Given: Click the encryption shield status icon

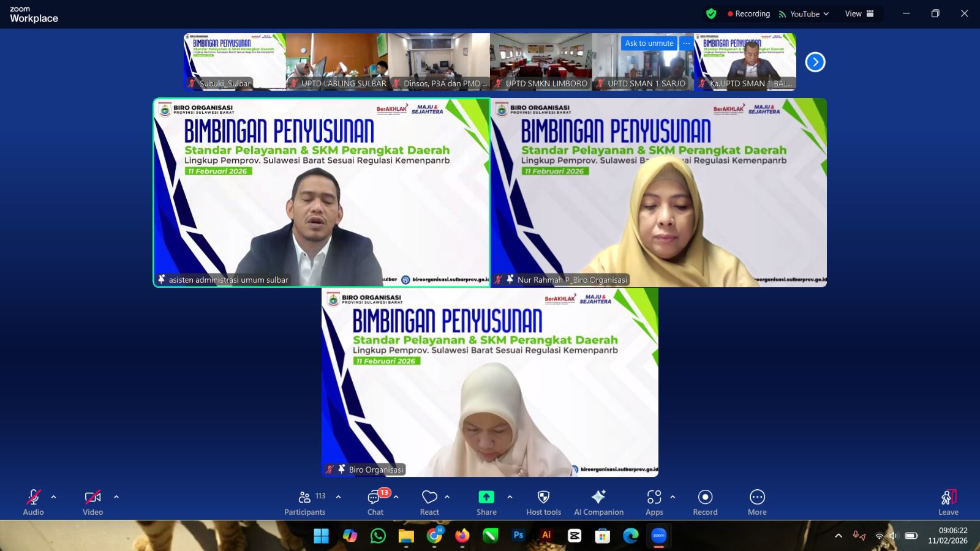Looking at the screenshot, I should 711,13.
